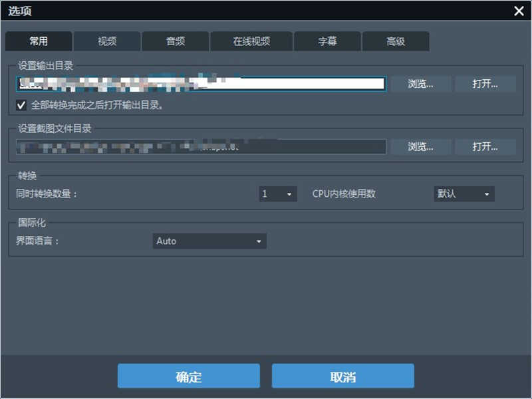Expand the CPU内核使用数 dropdown
Image resolution: width=532 pixels, height=399 pixels.
(464, 194)
